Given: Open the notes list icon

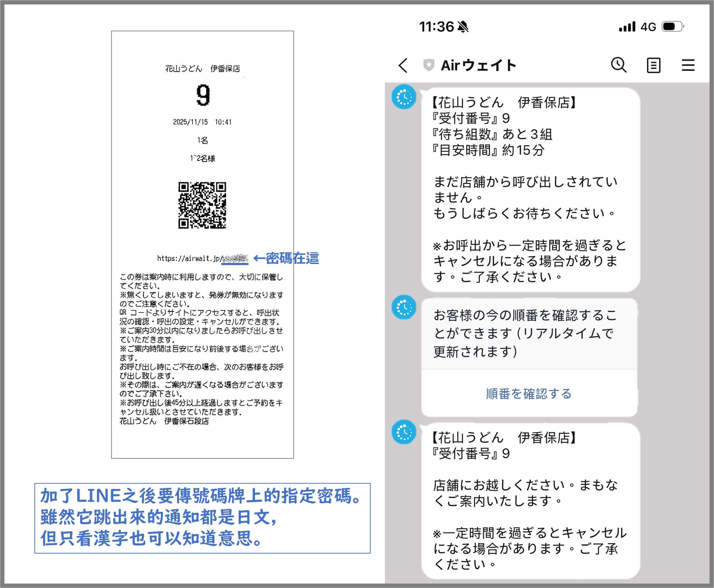Looking at the screenshot, I should (x=653, y=66).
